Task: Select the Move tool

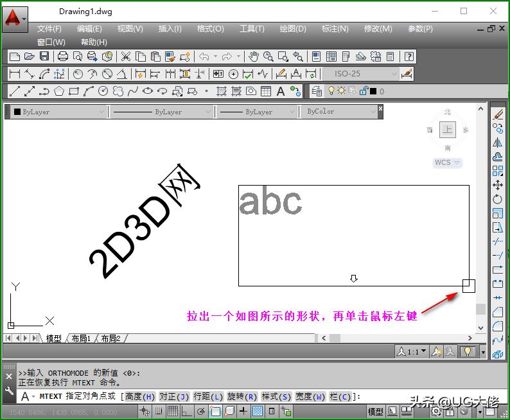Action: (498, 185)
